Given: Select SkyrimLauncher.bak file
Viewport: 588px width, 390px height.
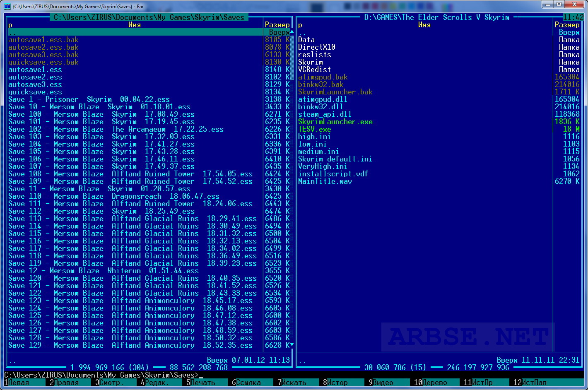Looking at the screenshot, I should (335, 92).
